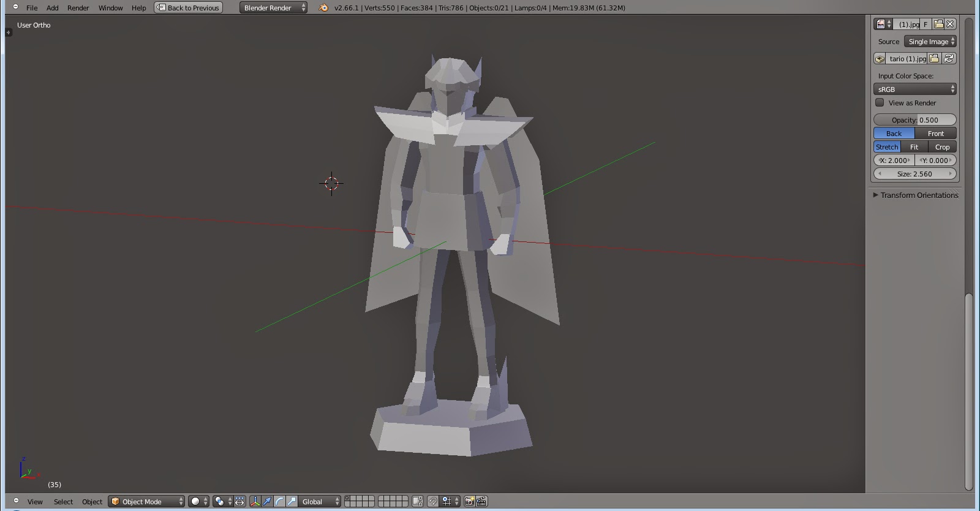The width and height of the screenshot is (980, 511).
Task: Decrease Y offset with left arrow
Action: point(920,161)
